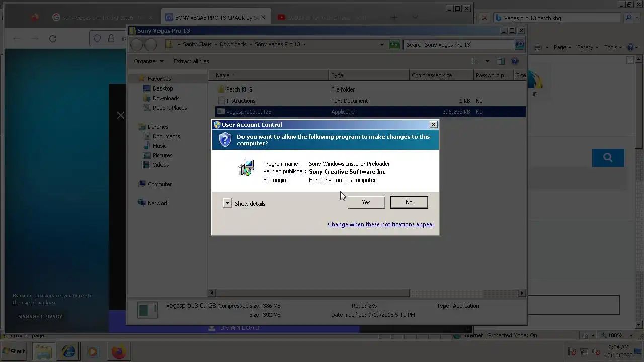Open Network in navigation pane
644x362 pixels.
(x=158, y=203)
